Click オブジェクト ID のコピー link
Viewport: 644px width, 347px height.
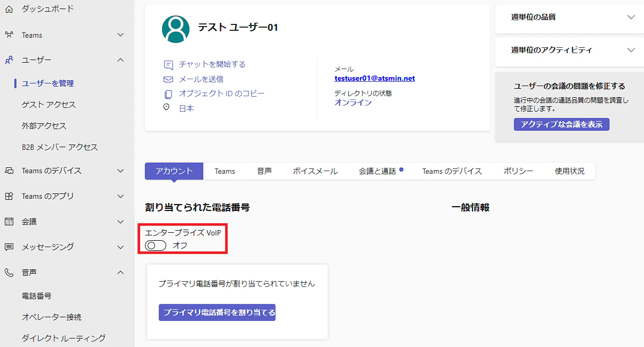pyautogui.click(x=221, y=94)
